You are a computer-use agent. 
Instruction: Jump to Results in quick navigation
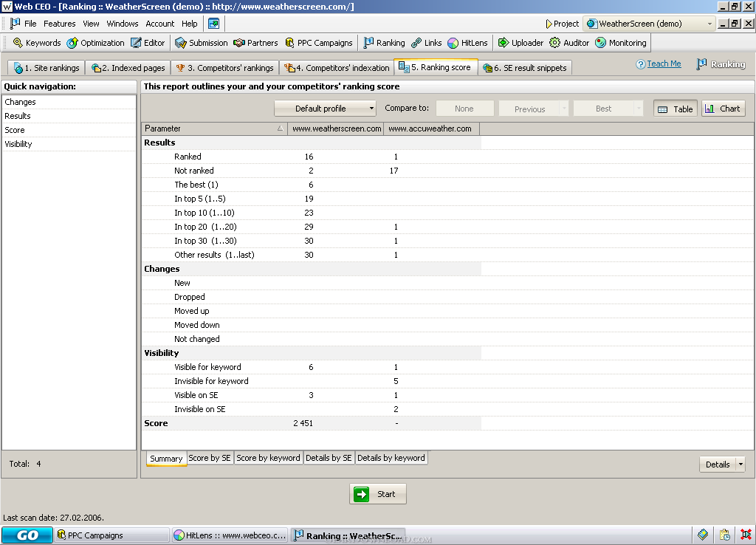69,116
